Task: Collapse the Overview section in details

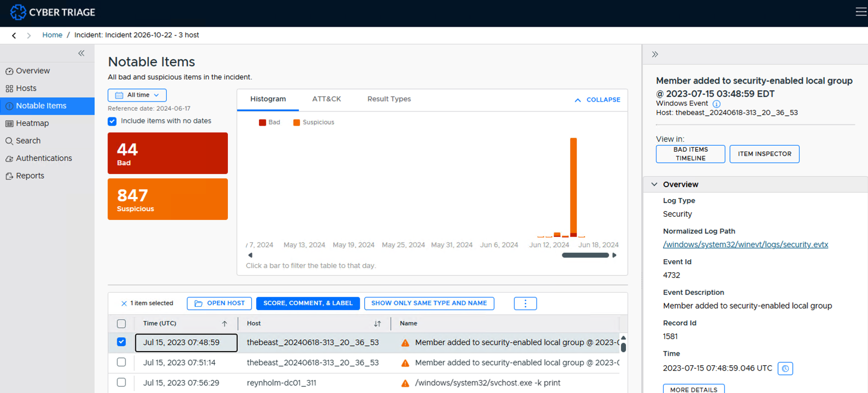Action: tap(654, 184)
